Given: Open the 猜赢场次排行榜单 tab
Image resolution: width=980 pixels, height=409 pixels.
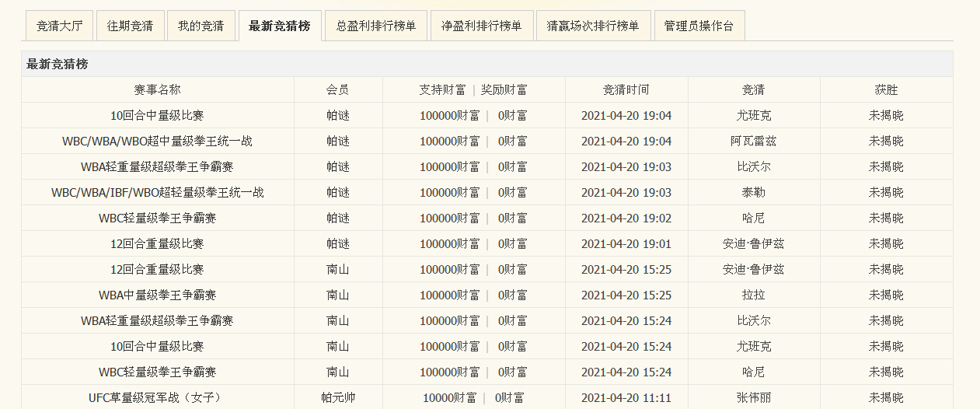Looking at the screenshot, I should coord(593,26).
